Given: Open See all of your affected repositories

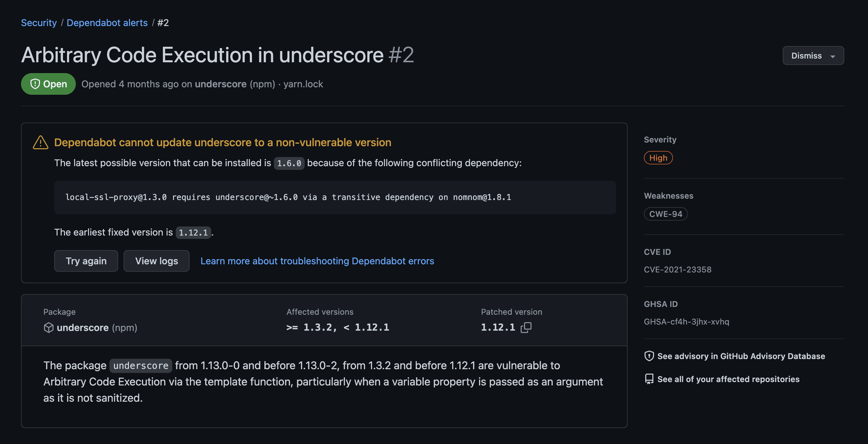Looking at the screenshot, I should 728,379.
